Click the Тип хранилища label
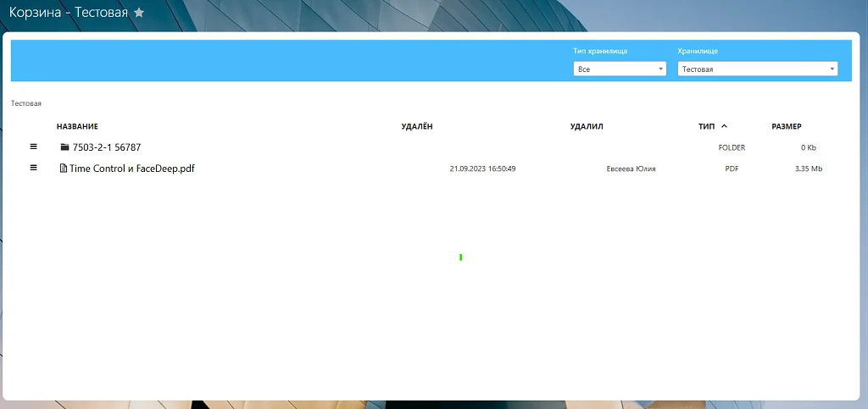This screenshot has width=868, height=409. (x=600, y=51)
